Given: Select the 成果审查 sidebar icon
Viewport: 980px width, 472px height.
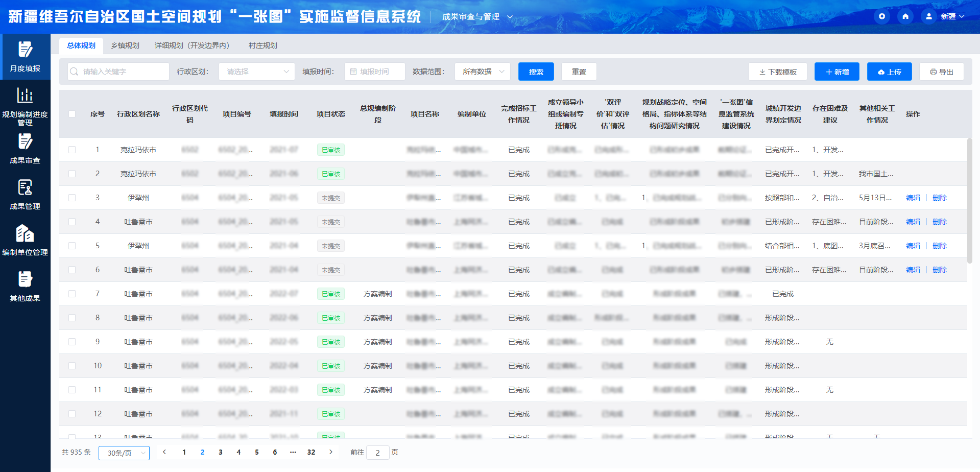Looking at the screenshot, I should click(x=25, y=149).
